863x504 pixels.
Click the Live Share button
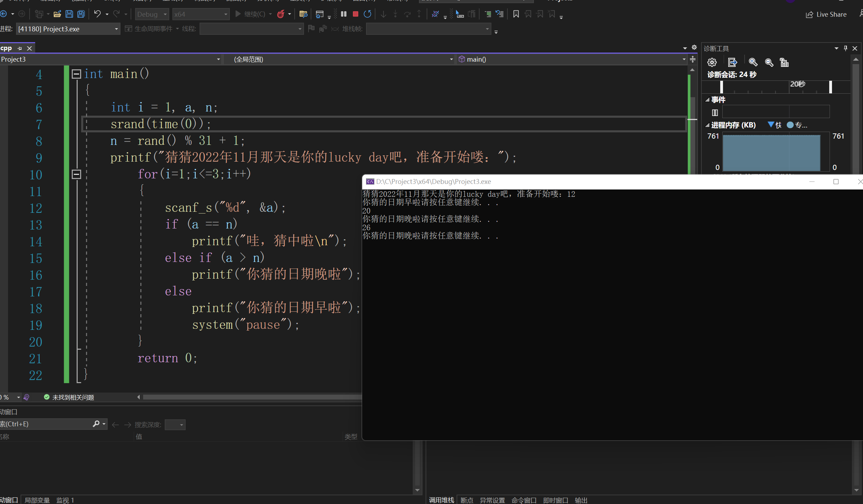tap(826, 14)
